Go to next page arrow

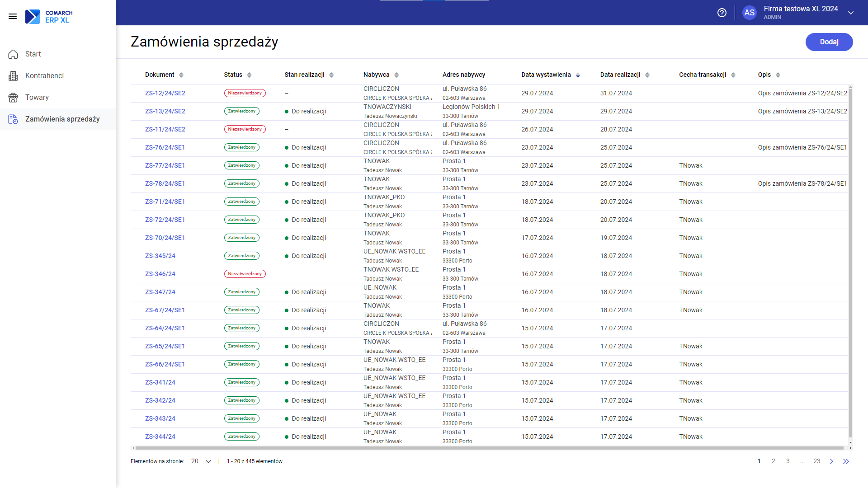click(831, 461)
